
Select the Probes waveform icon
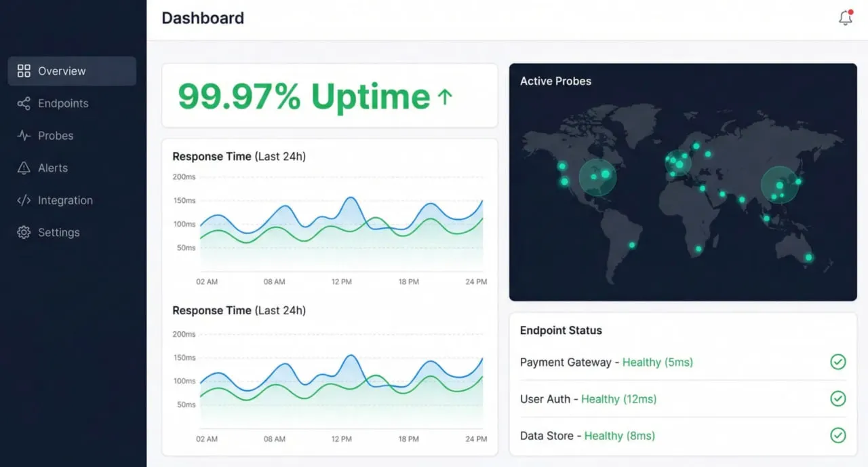click(x=23, y=135)
